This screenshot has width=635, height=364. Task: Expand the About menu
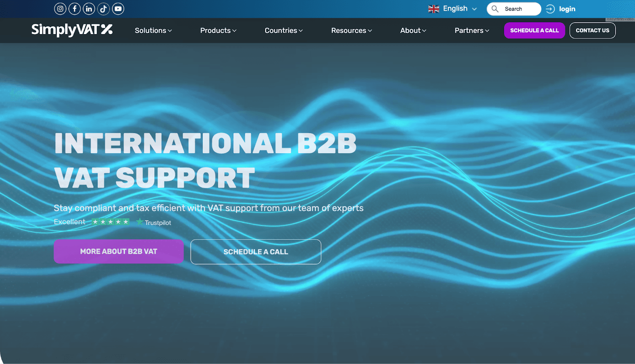click(x=413, y=31)
